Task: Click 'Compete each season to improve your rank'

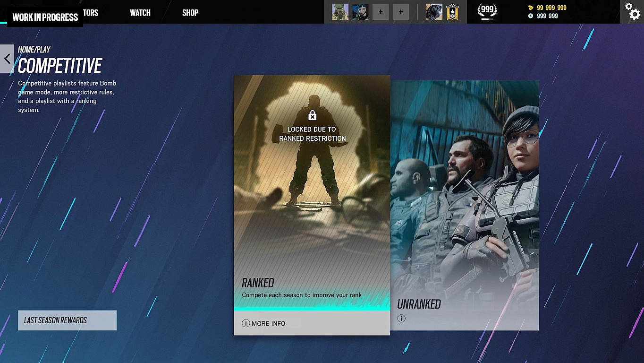Action: [302, 295]
